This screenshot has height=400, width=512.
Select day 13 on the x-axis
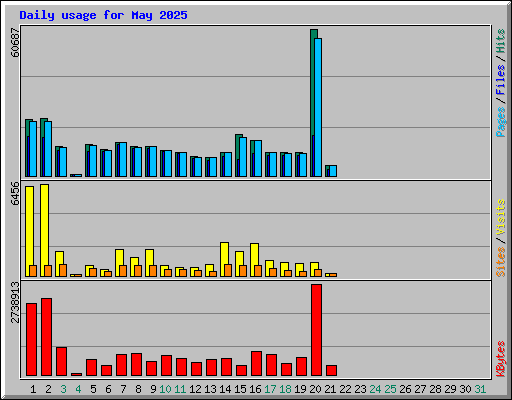point(210,389)
